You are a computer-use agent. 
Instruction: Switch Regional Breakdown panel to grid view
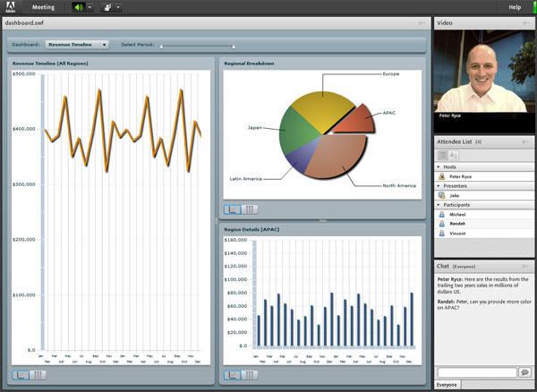pyautogui.click(x=250, y=209)
